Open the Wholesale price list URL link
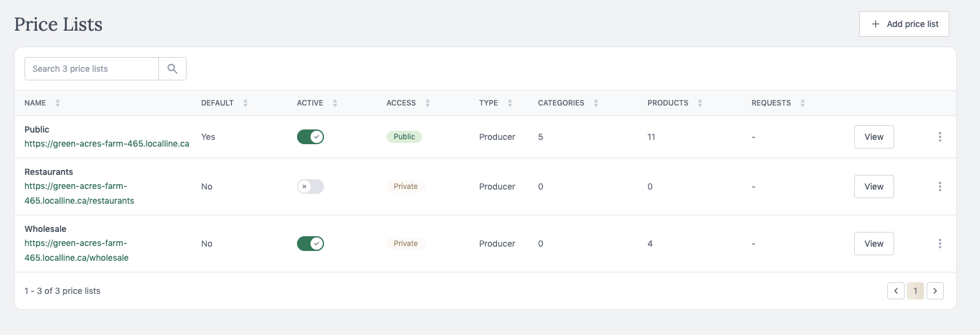 pyautogui.click(x=76, y=250)
